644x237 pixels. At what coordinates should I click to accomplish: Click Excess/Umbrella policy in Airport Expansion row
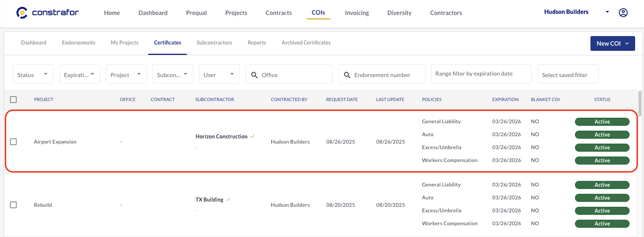pyautogui.click(x=442, y=147)
